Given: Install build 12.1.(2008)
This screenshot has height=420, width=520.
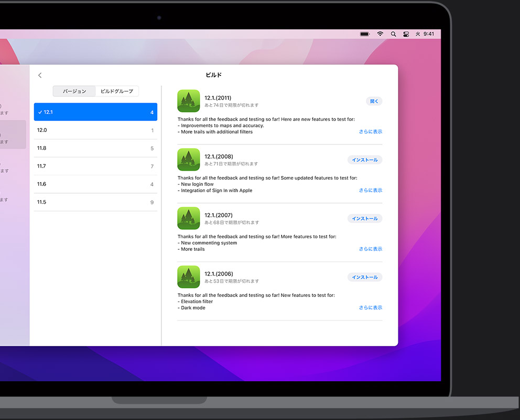Looking at the screenshot, I should pyautogui.click(x=365, y=160).
